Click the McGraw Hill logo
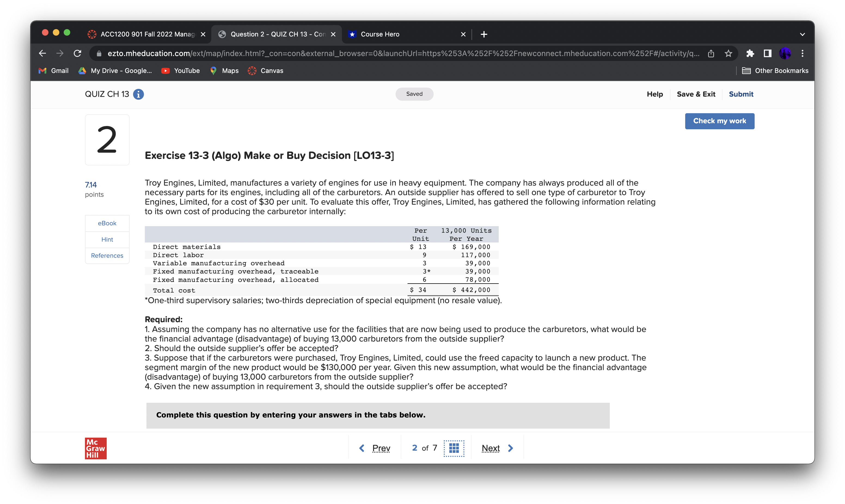 (x=96, y=448)
